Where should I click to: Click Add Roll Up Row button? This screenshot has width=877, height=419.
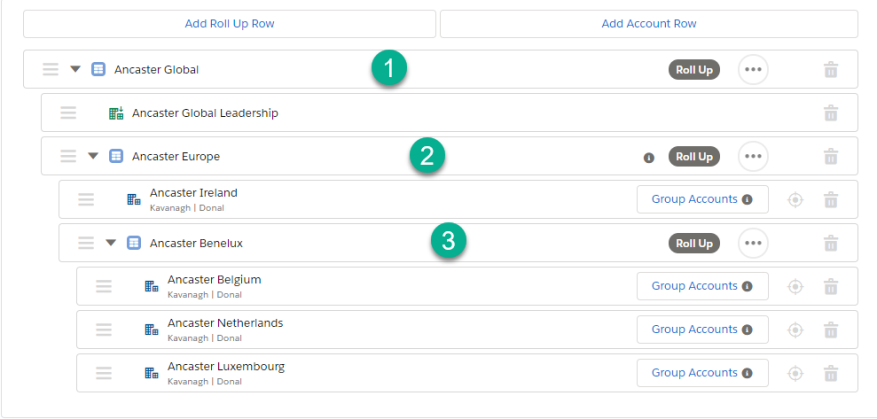tap(229, 24)
